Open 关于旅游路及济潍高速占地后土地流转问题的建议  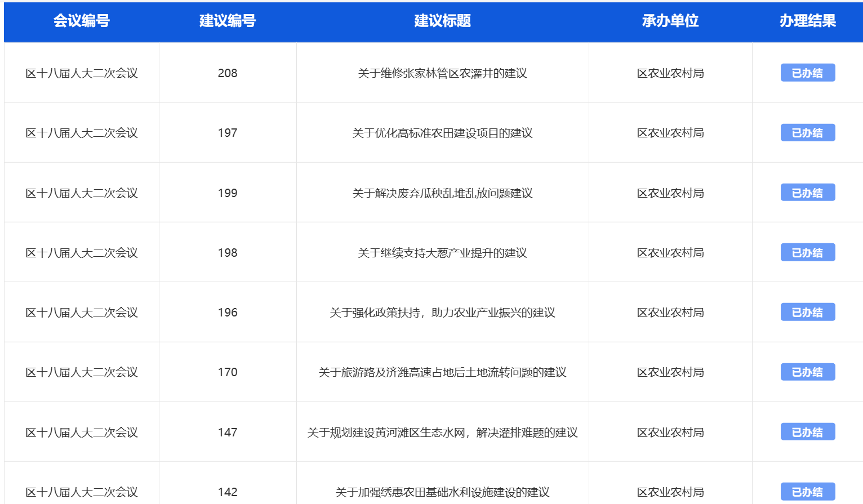(442, 372)
